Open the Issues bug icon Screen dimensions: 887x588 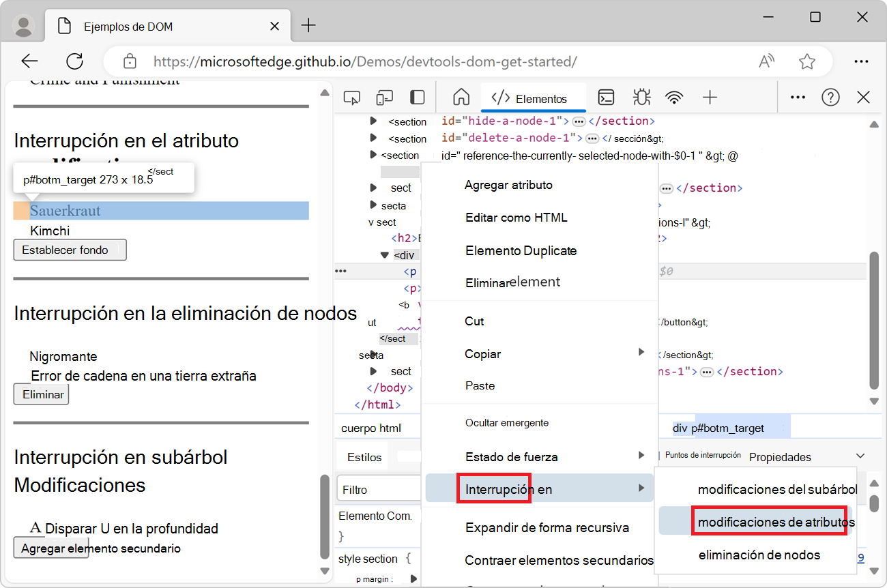click(x=641, y=97)
